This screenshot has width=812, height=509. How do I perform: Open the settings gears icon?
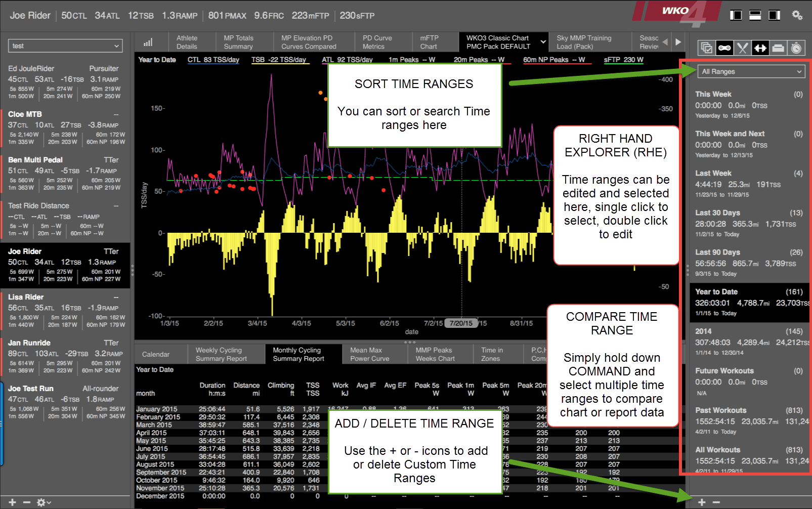797,15
